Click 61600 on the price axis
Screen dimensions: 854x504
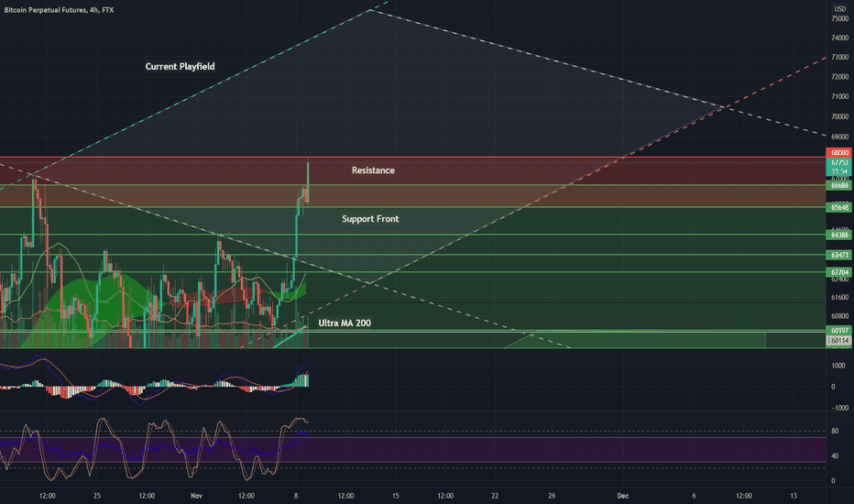point(840,298)
